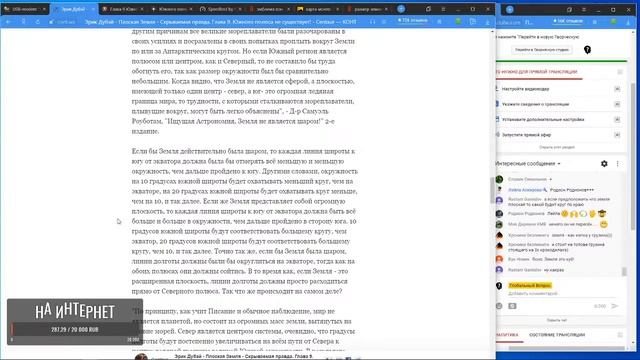Open the 'размер земн' browser tab
This screenshot has width=640, height=360.
[367, 9]
